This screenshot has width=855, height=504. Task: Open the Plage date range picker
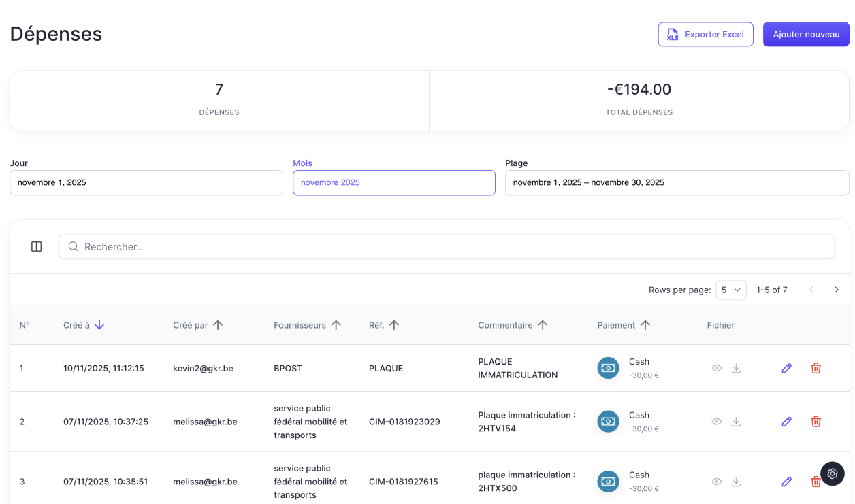point(676,182)
